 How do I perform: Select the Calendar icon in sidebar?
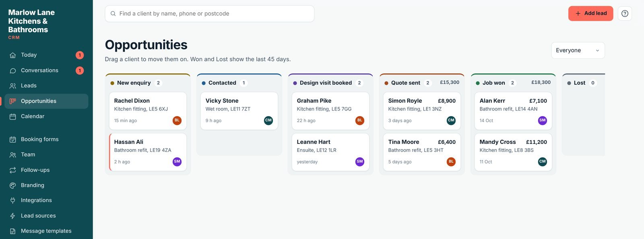(x=13, y=116)
